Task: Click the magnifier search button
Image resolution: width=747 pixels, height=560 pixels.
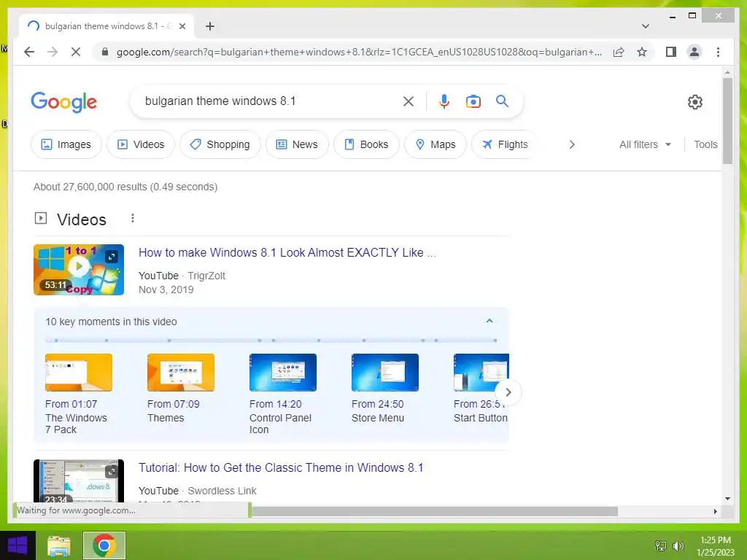Action: tap(502, 101)
